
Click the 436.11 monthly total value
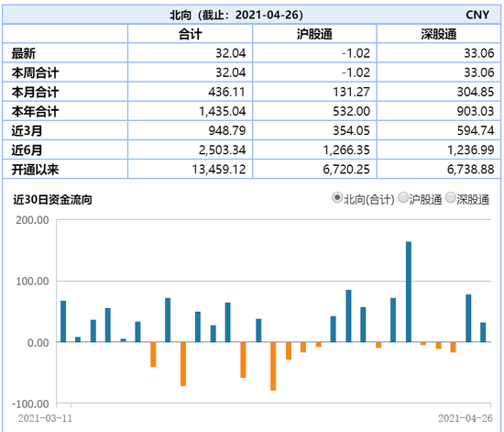[226, 92]
